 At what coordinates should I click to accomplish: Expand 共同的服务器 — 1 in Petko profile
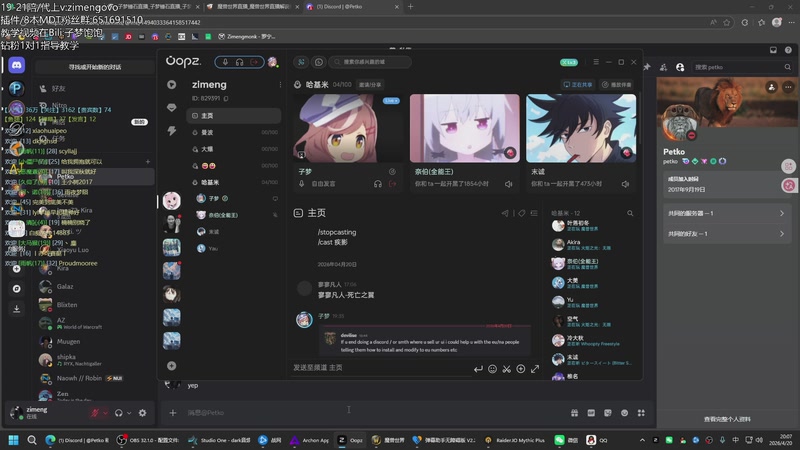[x=726, y=214]
